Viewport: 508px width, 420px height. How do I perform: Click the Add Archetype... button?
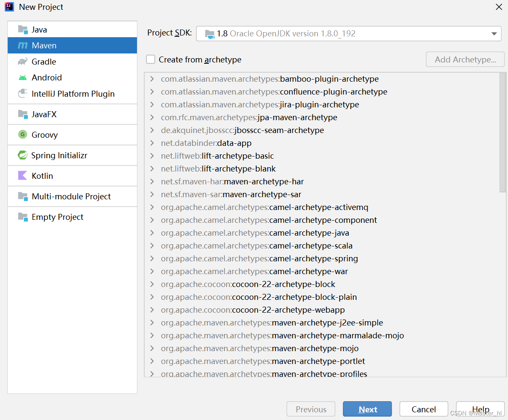pyautogui.click(x=465, y=59)
